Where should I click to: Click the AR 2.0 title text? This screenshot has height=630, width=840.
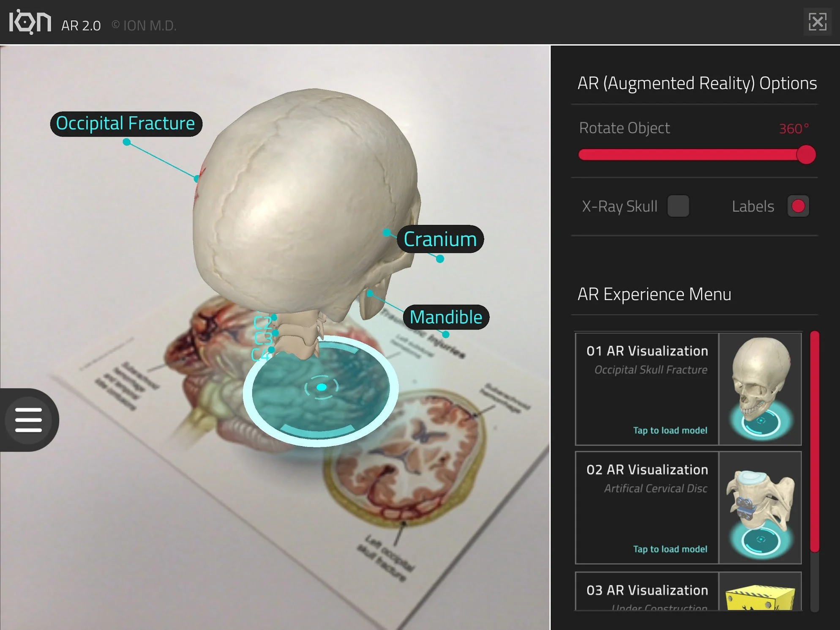point(81,26)
